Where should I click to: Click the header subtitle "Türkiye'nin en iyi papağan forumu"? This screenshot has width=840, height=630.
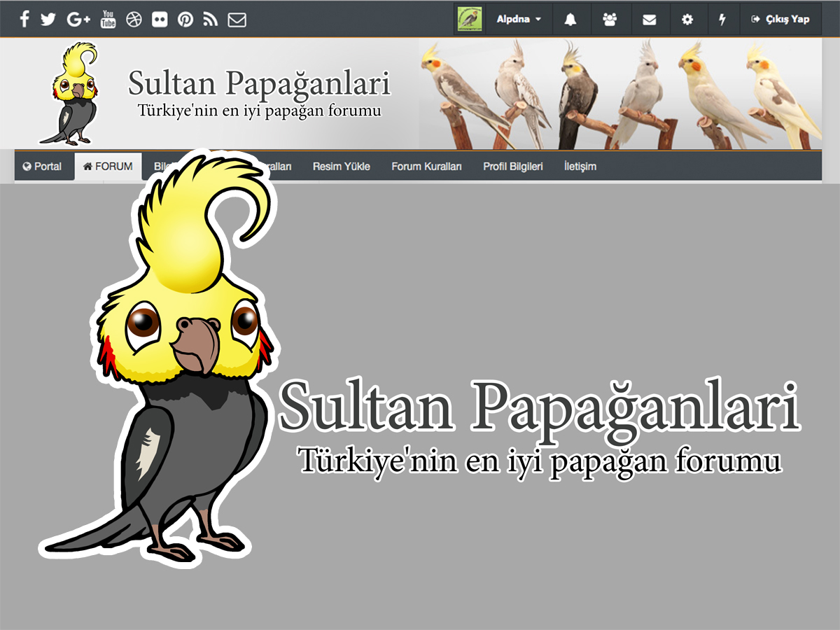coord(259,111)
